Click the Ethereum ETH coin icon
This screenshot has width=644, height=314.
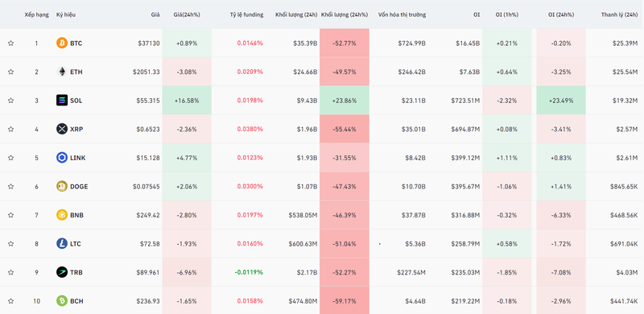pyautogui.click(x=62, y=72)
